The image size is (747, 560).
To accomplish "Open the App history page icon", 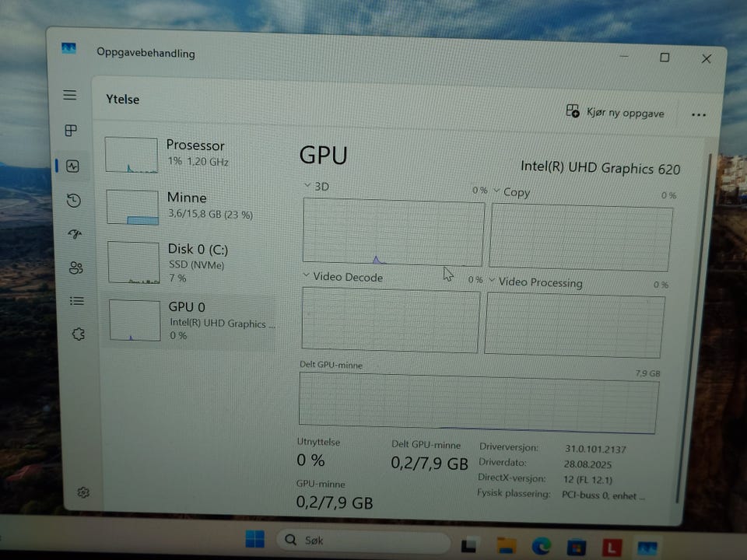I will [x=73, y=201].
